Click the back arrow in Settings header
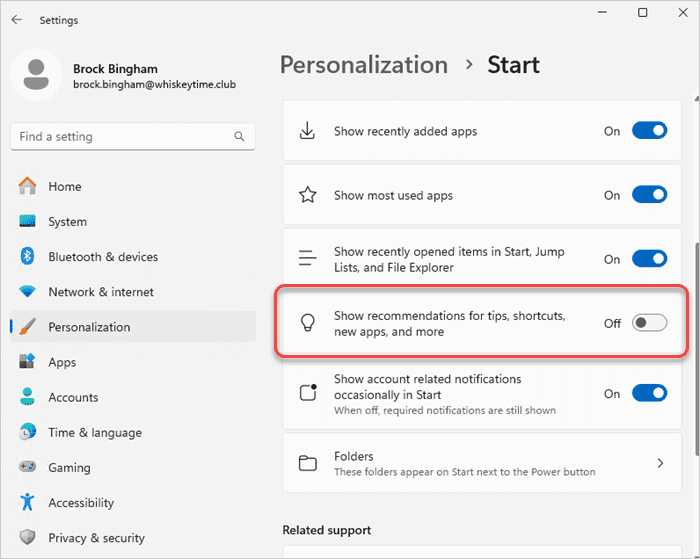Viewport: 700px width, 559px height. 17,20
